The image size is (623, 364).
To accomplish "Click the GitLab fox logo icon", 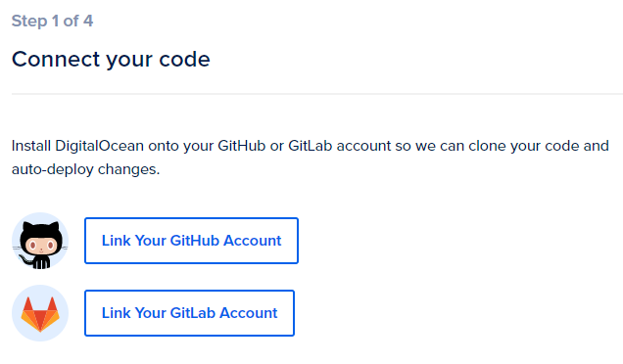I will click(x=40, y=314).
